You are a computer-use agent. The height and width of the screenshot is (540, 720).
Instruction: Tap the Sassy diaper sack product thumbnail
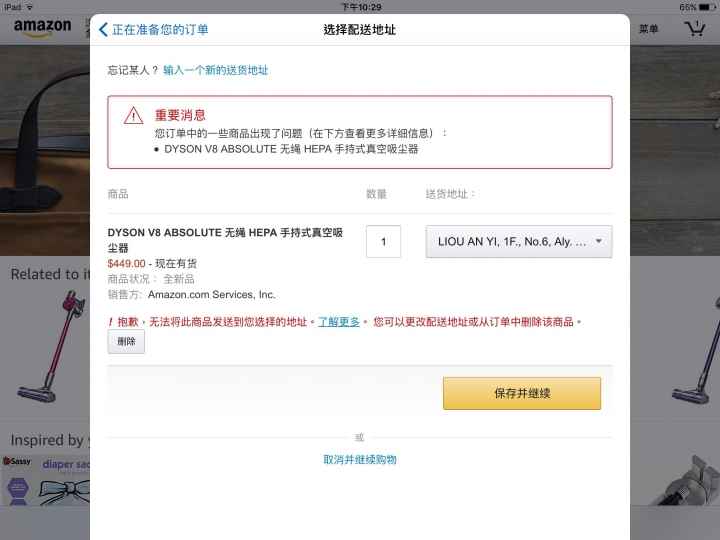(46, 481)
